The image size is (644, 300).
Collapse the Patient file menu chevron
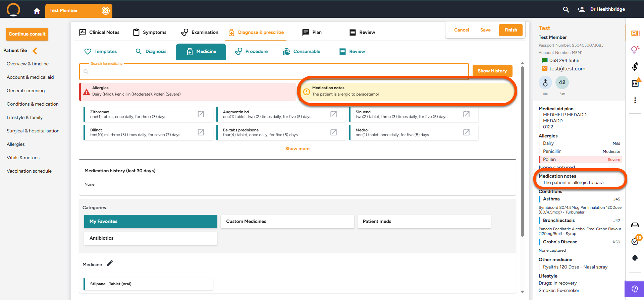click(35, 51)
